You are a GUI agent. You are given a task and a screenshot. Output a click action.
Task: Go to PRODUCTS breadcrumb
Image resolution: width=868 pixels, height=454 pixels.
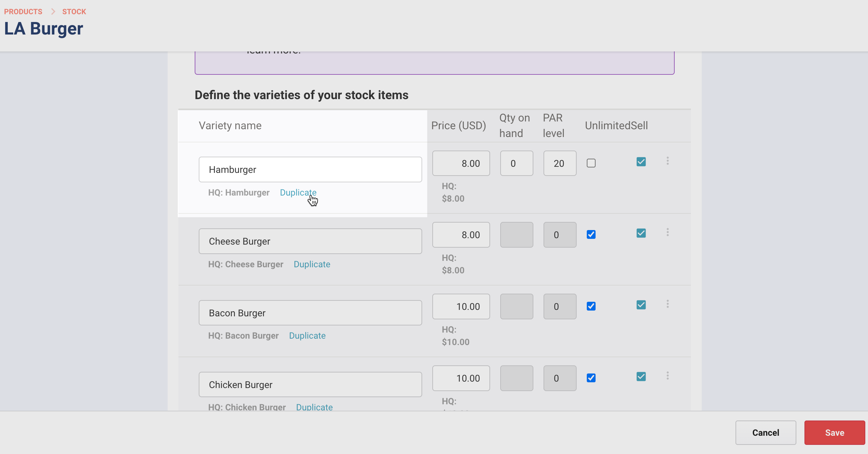(x=23, y=12)
